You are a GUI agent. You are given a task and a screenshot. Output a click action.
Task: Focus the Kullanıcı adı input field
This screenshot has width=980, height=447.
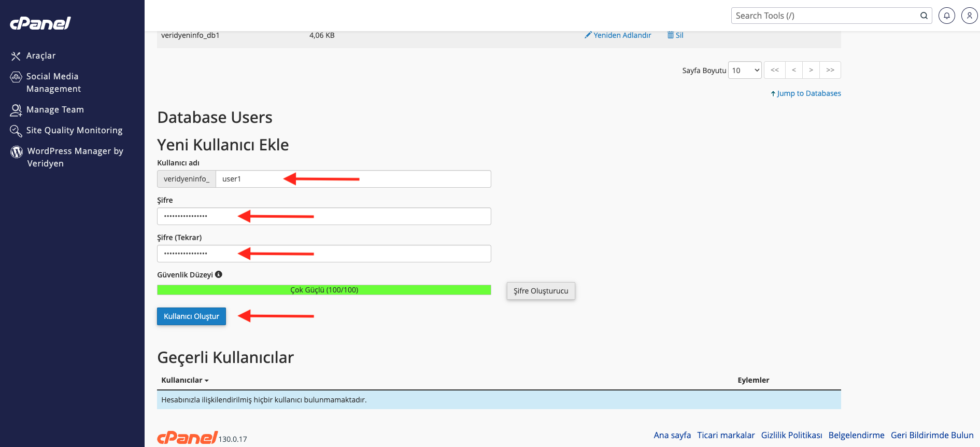point(353,179)
